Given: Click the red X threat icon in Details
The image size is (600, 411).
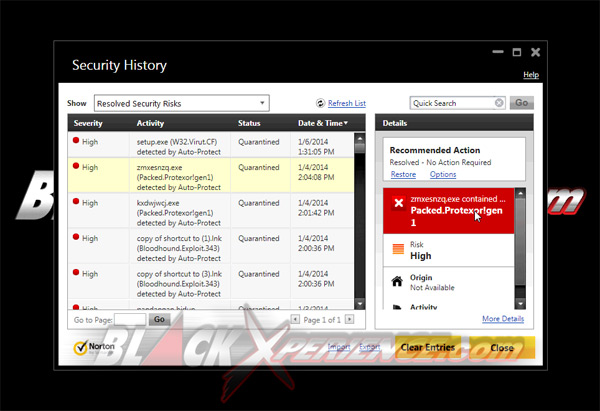Looking at the screenshot, I should tap(398, 203).
